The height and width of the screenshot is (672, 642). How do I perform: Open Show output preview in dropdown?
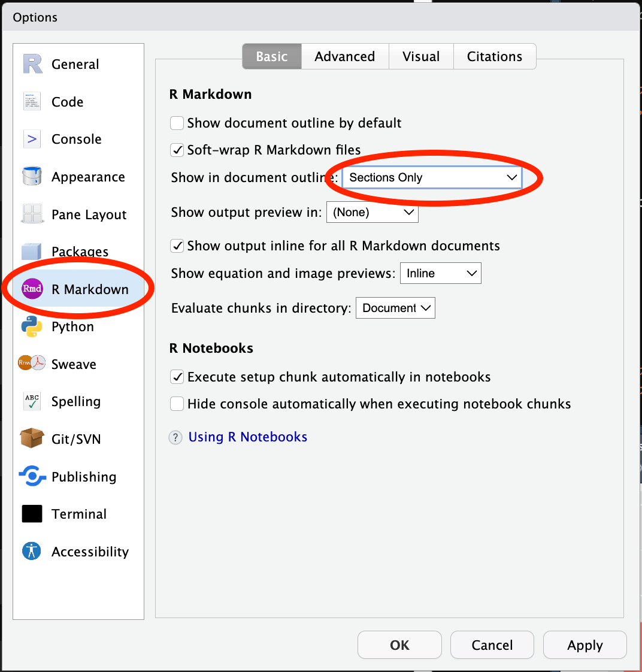click(x=373, y=212)
